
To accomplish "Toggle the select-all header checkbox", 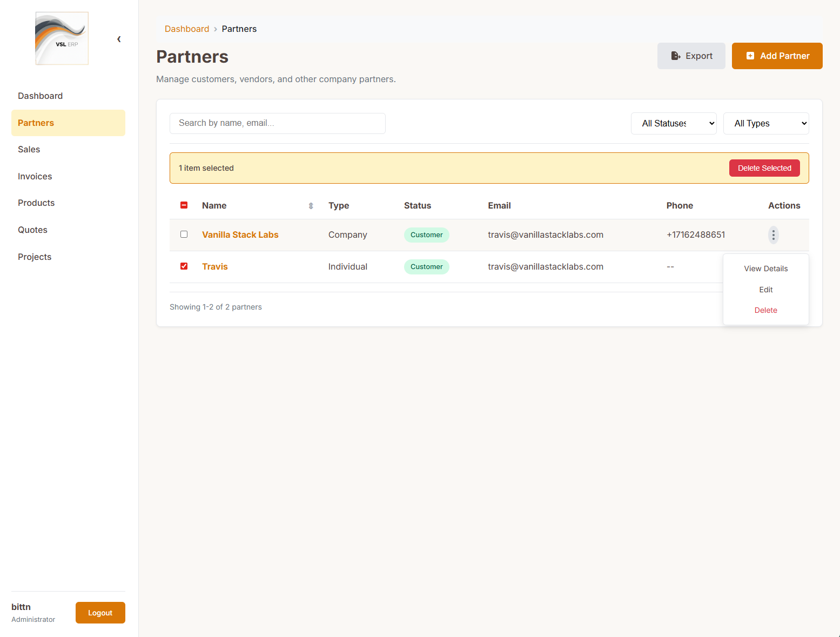I will pos(184,205).
